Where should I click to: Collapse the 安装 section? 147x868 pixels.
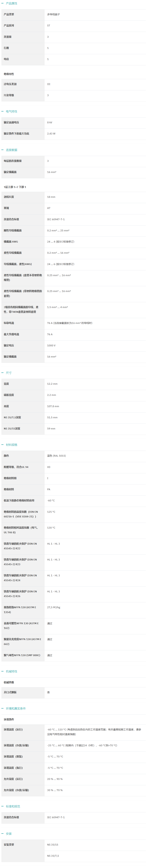coord(2,834)
